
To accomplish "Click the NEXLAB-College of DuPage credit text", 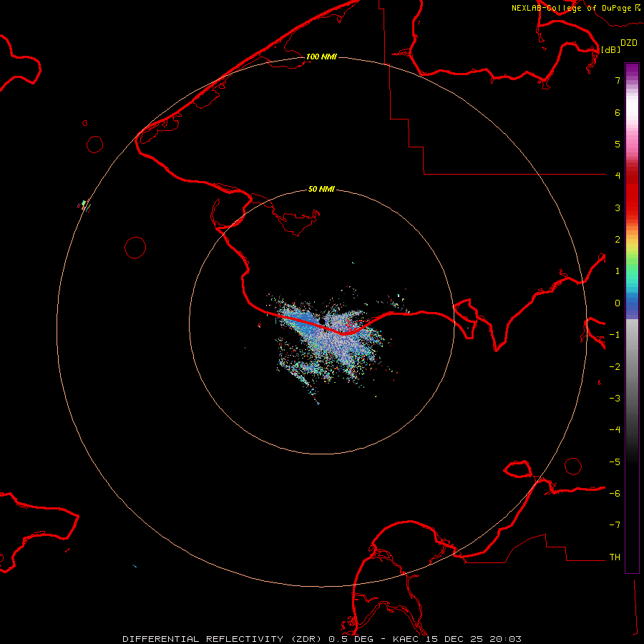I will coord(571,8).
